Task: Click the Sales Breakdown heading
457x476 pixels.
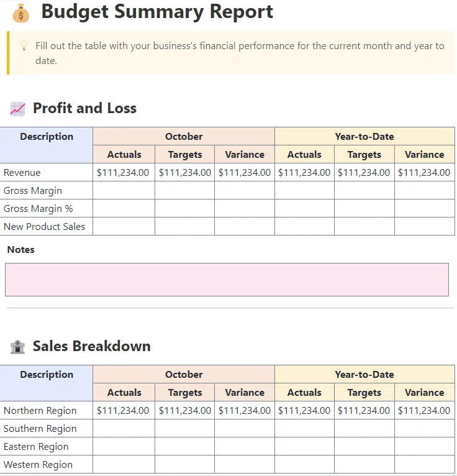Action: pyautogui.click(x=91, y=346)
